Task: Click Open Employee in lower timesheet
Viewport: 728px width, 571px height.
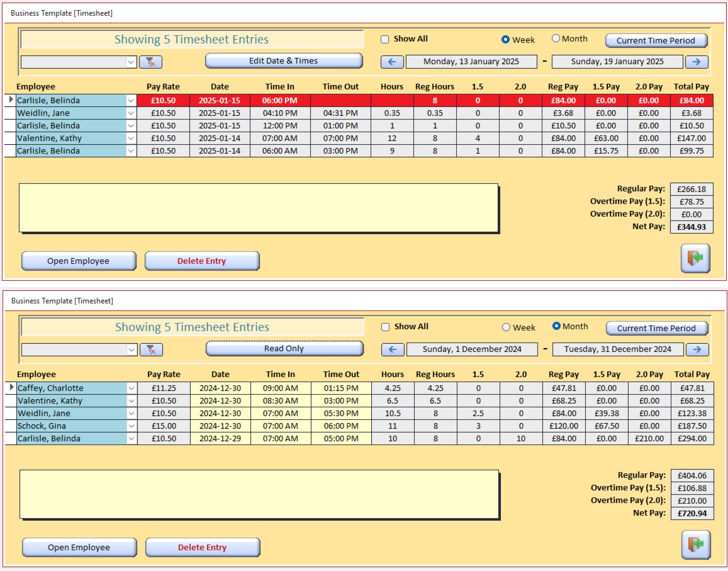Action: pyautogui.click(x=79, y=547)
